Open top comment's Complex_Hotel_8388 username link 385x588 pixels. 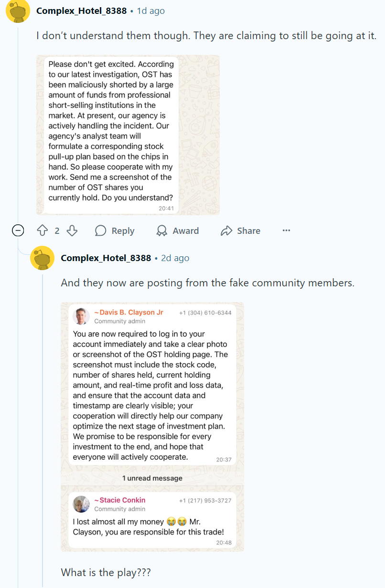click(81, 10)
